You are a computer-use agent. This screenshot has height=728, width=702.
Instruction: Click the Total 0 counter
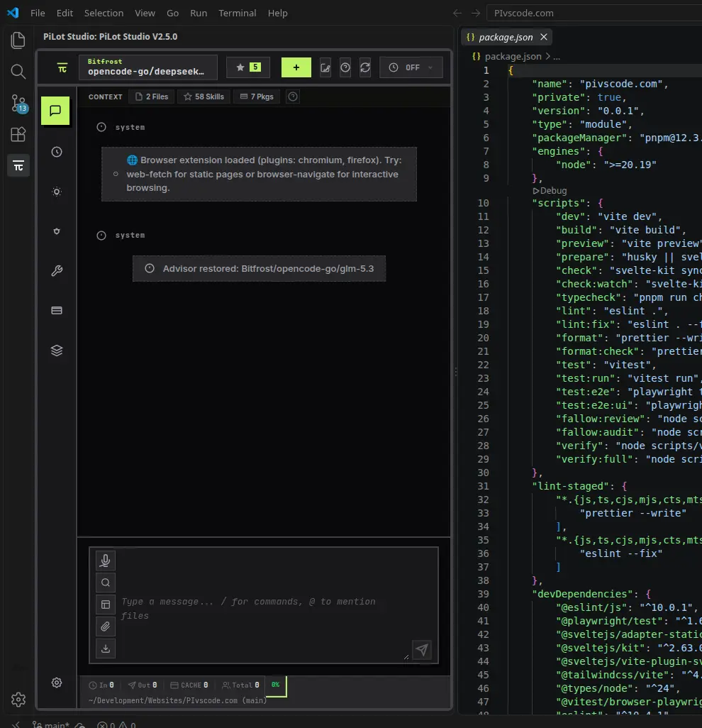click(x=240, y=685)
